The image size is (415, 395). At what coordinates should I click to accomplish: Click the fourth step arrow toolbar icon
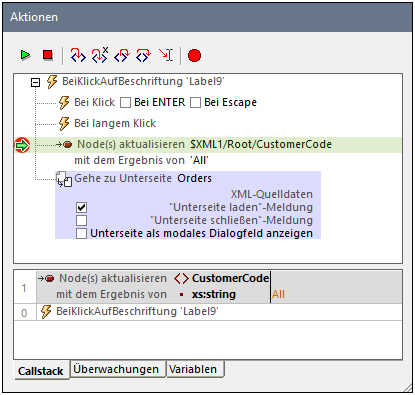143,55
